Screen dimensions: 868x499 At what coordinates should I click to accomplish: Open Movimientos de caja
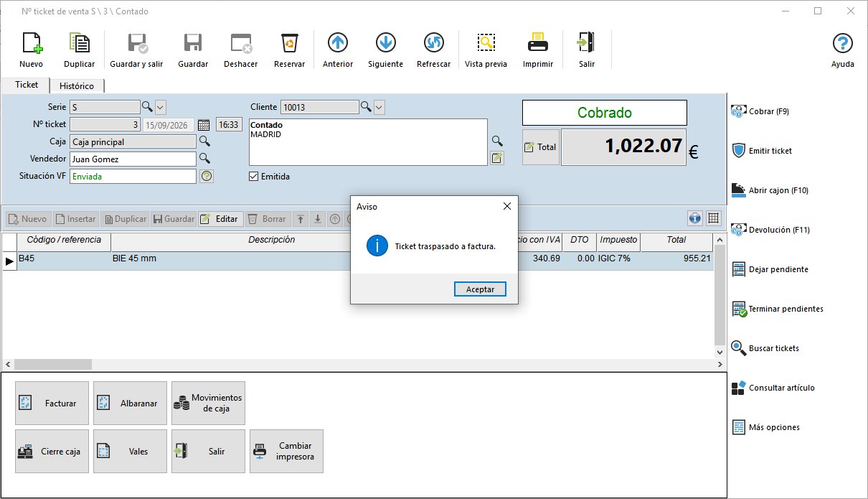(x=208, y=404)
